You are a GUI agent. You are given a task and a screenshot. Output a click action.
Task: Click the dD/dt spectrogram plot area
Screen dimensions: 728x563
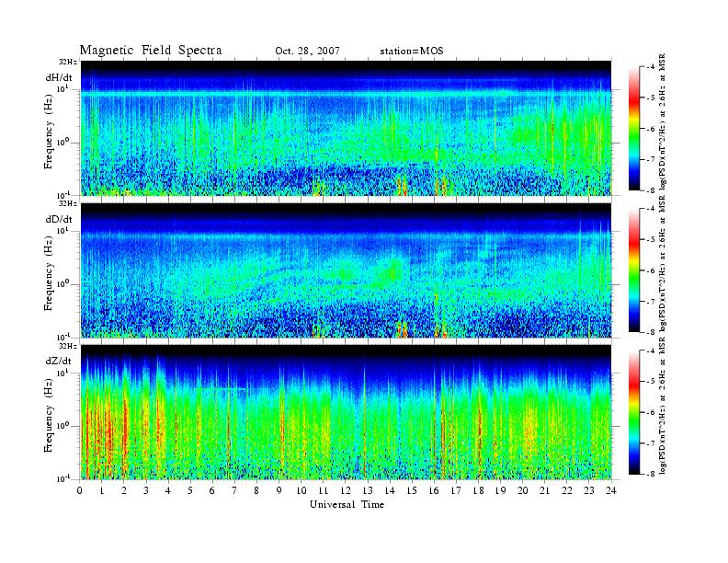tap(346, 270)
